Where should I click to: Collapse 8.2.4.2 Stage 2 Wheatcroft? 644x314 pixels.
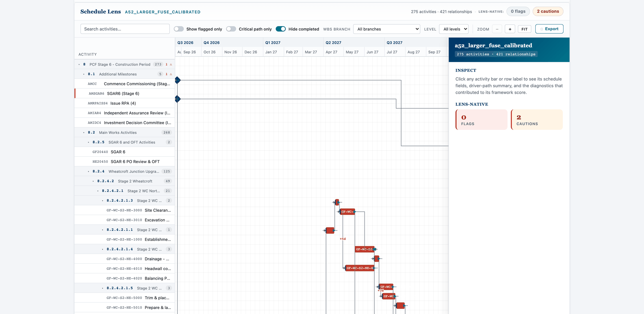93,181
